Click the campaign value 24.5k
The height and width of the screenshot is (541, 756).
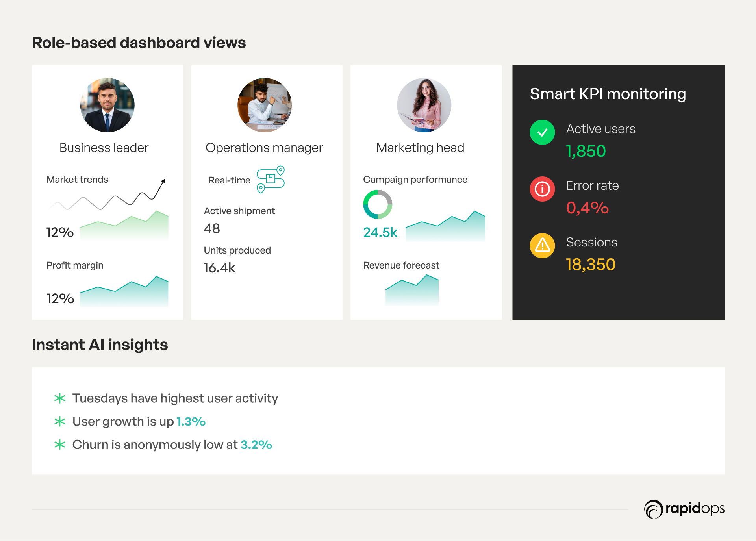coord(380,232)
